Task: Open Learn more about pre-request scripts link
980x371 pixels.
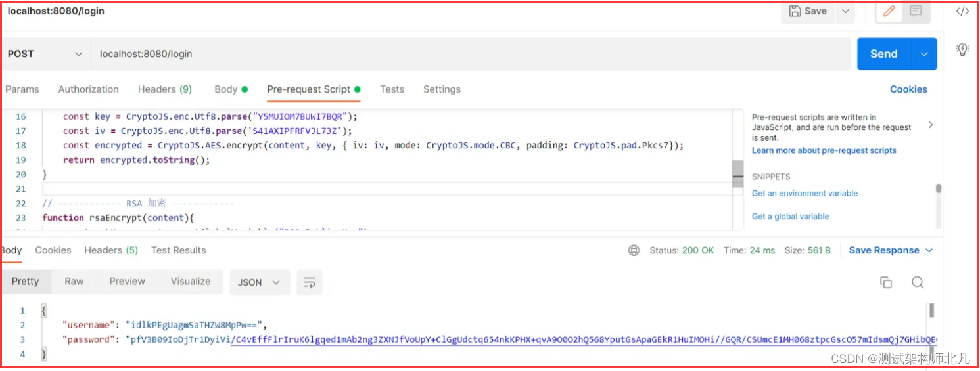Action: pyautogui.click(x=824, y=150)
